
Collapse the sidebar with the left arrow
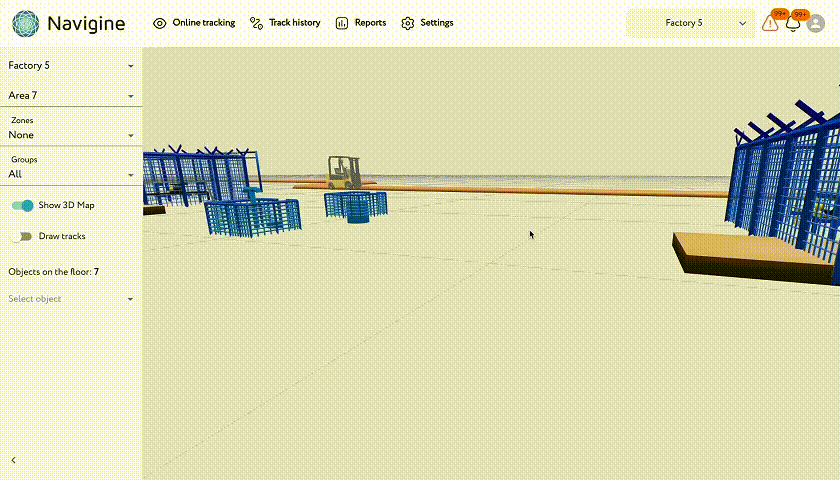coord(13,460)
